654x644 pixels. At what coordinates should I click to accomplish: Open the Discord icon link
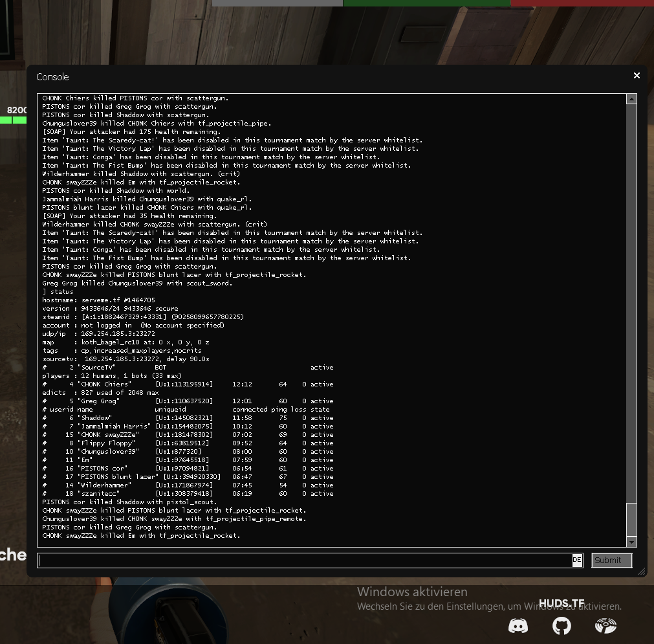pos(518,626)
